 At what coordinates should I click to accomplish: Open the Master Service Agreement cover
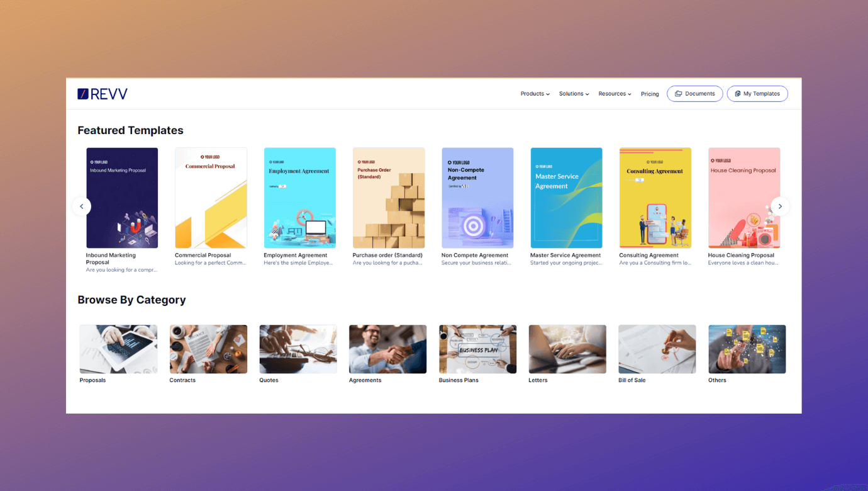tap(566, 198)
